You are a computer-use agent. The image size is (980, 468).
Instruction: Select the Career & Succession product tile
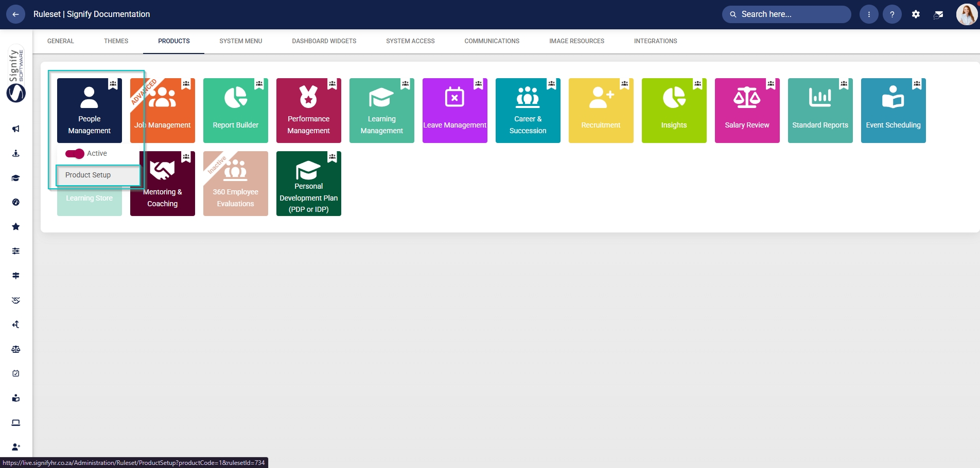point(528,111)
